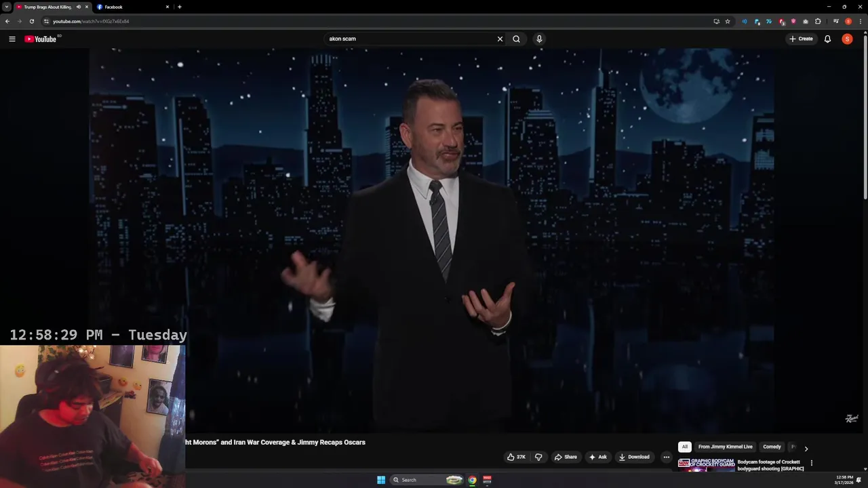Click the Create button
868x488 pixels.
click(x=801, y=39)
